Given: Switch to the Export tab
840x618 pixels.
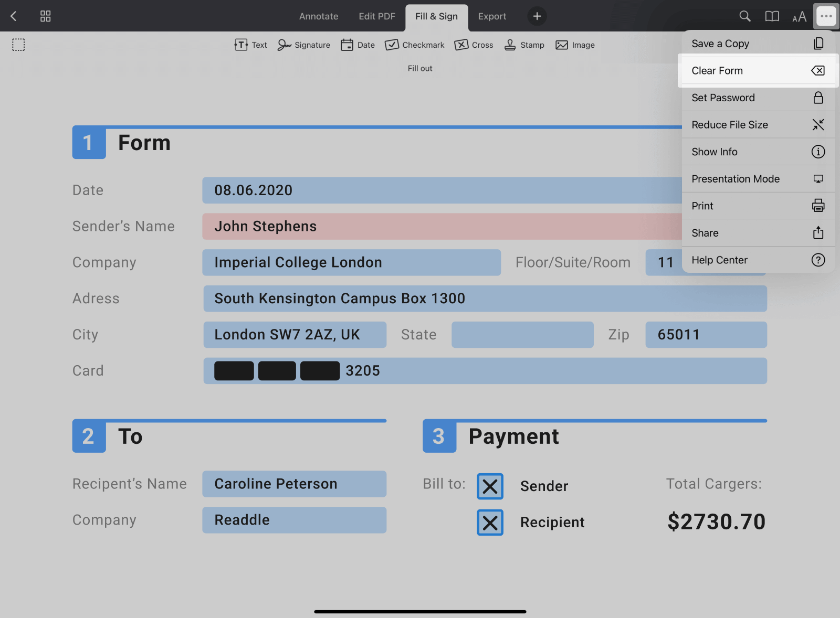Looking at the screenshot, I should pos(491,16).
